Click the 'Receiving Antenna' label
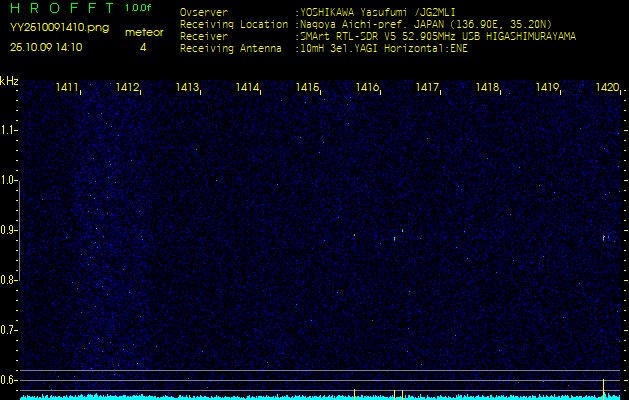629x400 pixels. [231, 49]
